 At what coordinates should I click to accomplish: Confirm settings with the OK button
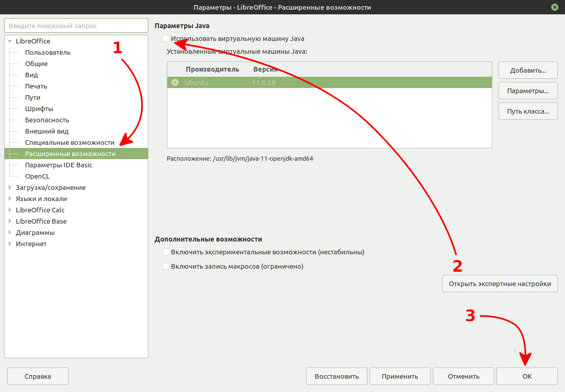click(x=527, y=376)
